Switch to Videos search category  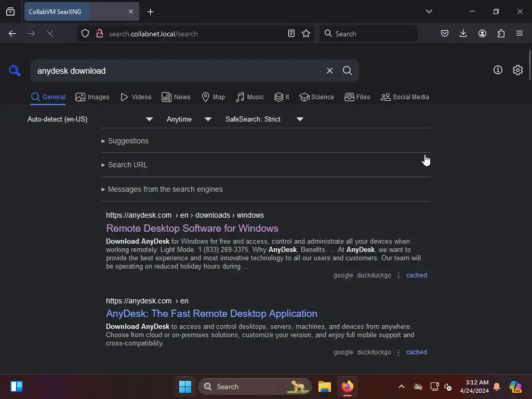pos(136,97)
